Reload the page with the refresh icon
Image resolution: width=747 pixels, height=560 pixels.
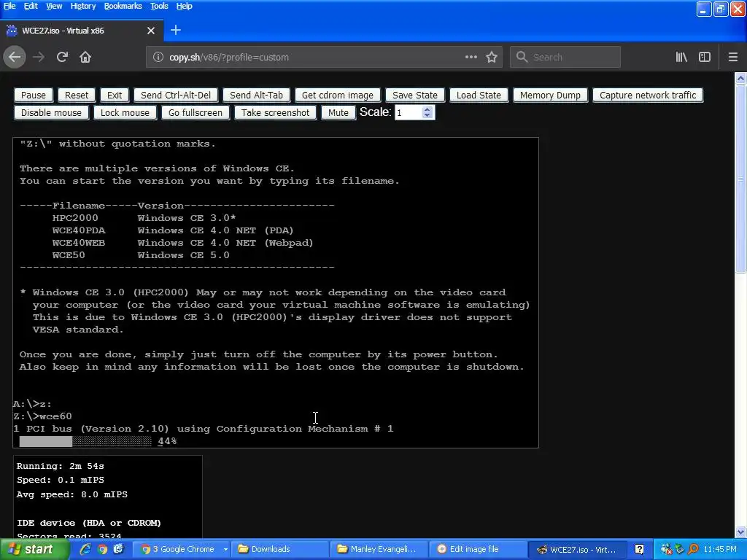click(62, 57)
